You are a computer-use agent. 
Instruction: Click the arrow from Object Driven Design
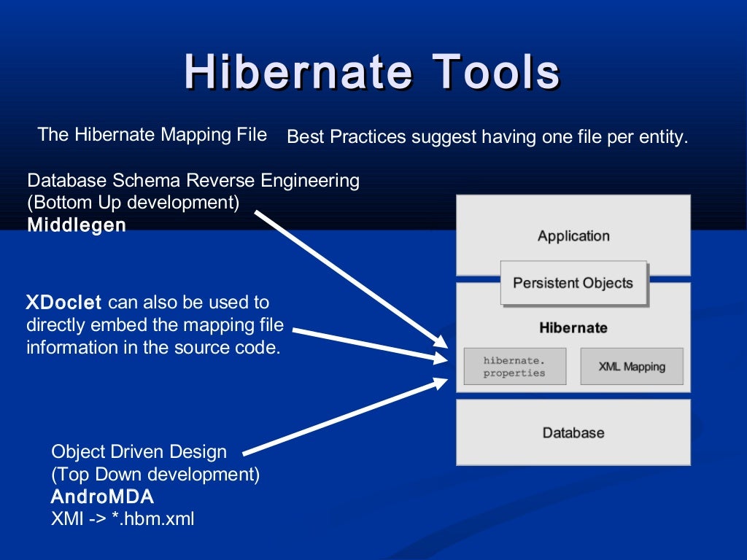click(345, 416)
